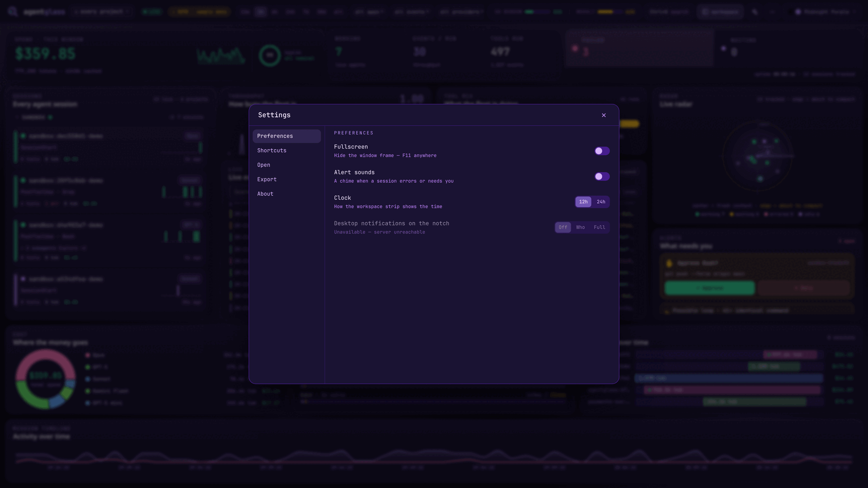The height and width of the screenshot is (488, 868).
Task: Click the Clock setting label
Action: pyautogui.click(x=342, y=198)
